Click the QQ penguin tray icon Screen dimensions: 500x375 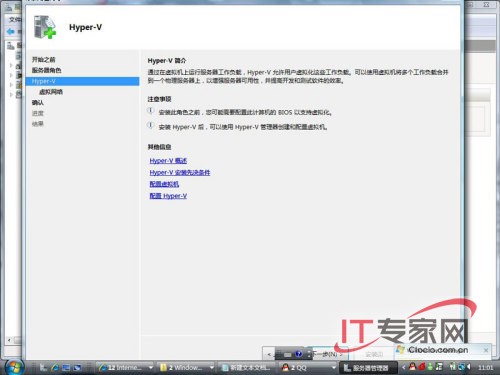pyautogui.click(x=412, y=367)
